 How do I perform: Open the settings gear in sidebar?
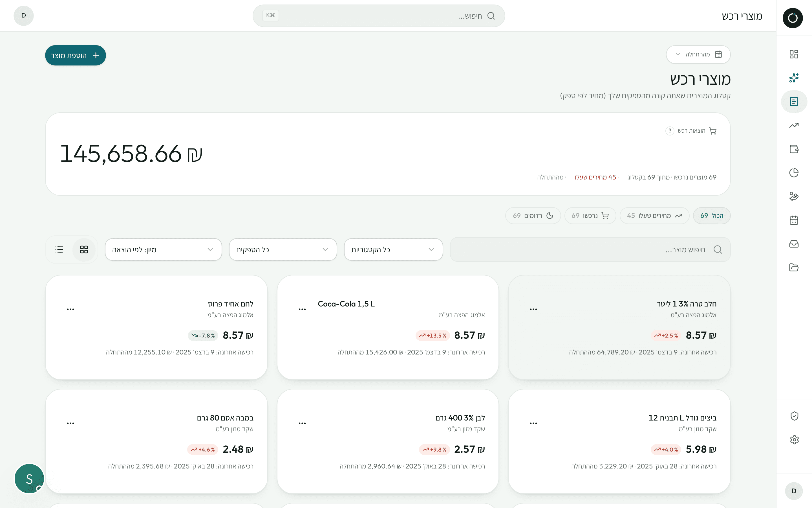coord(794,439)
